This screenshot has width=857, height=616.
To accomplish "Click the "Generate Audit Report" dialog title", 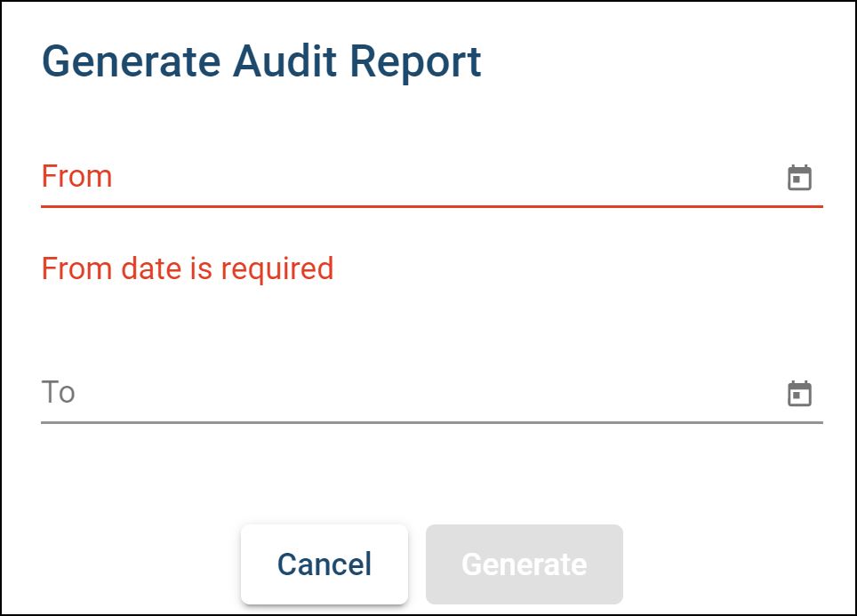I will tap(261, 62).
